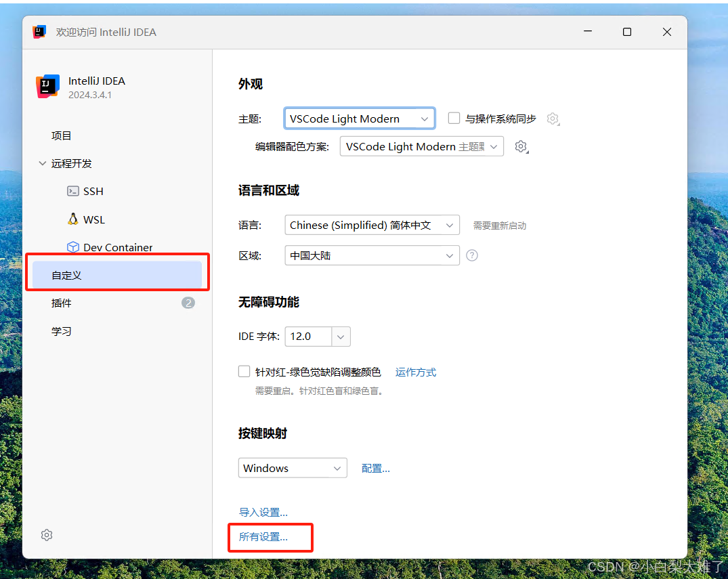
Task: Select 自定义 in the sidebar
Action: [117, 275]
